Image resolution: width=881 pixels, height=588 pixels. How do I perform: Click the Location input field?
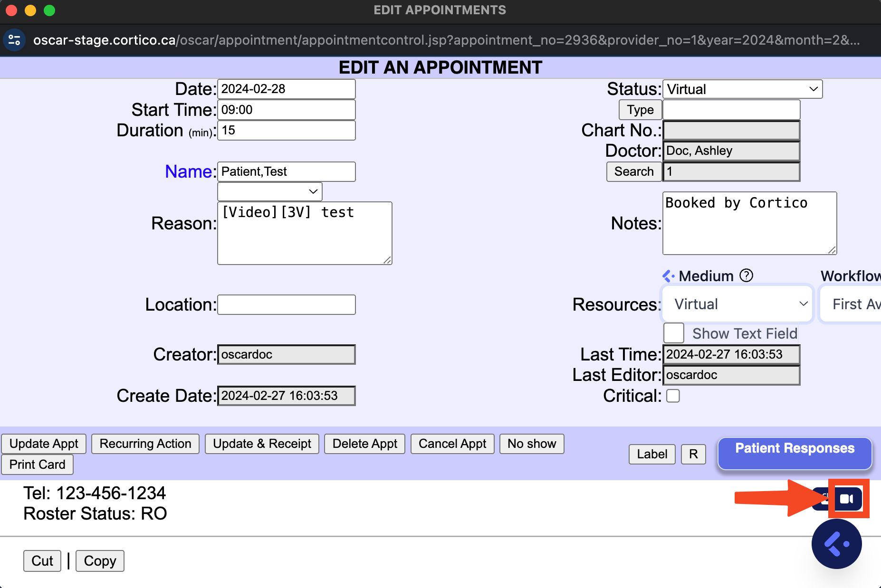click(x=287, y=304)
